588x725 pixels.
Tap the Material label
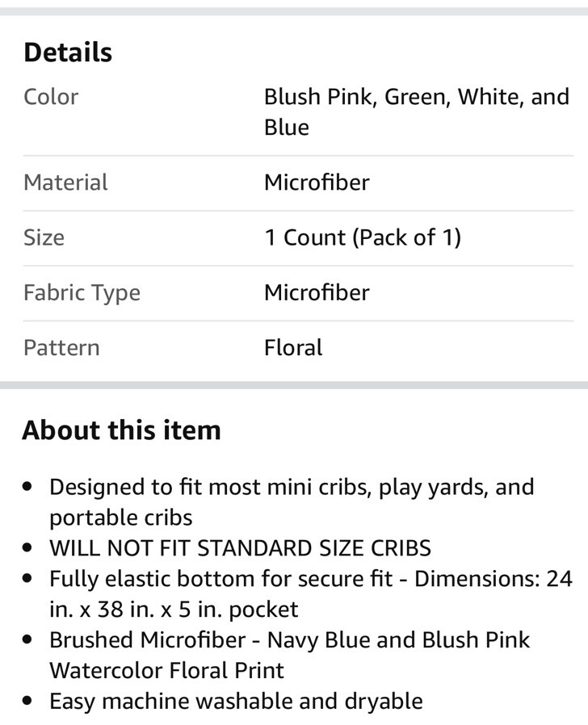coord(65,182)
